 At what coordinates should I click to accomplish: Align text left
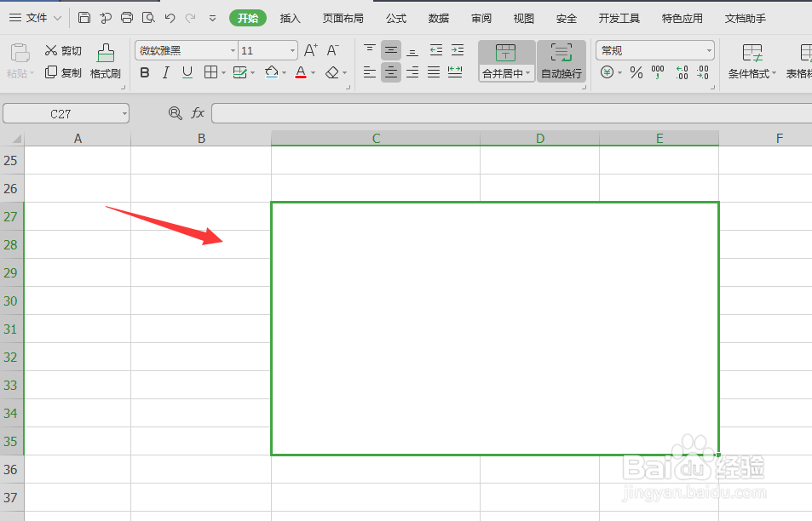(369, 72)
